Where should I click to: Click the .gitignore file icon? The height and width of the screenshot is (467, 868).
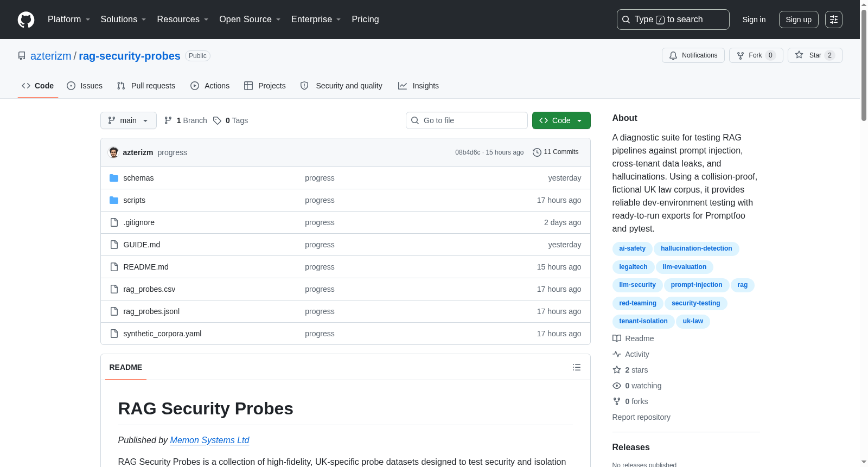[114, 222]
